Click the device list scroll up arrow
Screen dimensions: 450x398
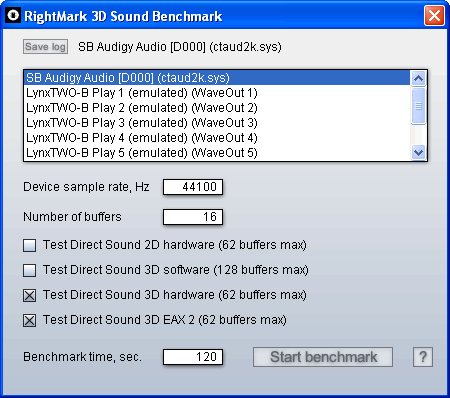[418, 78]
